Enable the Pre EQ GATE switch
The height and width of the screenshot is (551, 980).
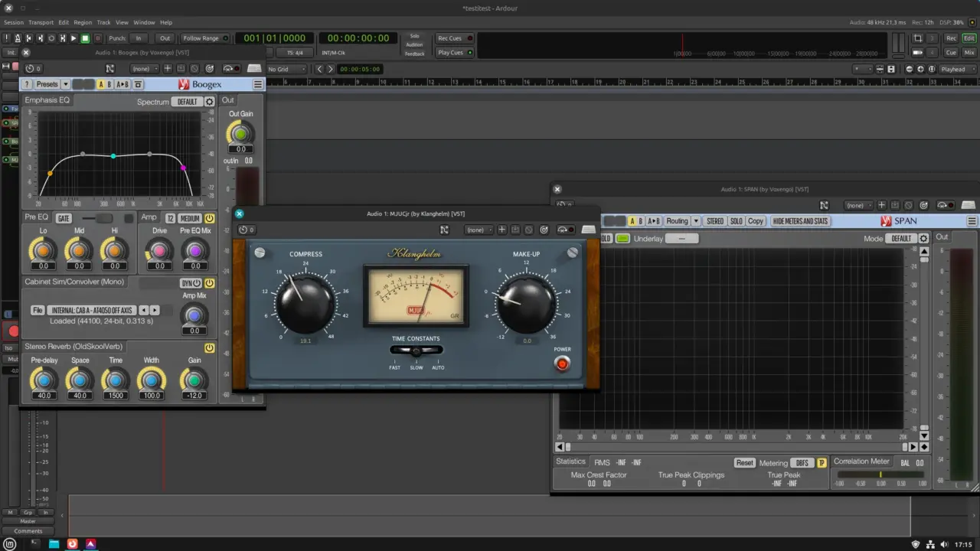coord(64,218)
